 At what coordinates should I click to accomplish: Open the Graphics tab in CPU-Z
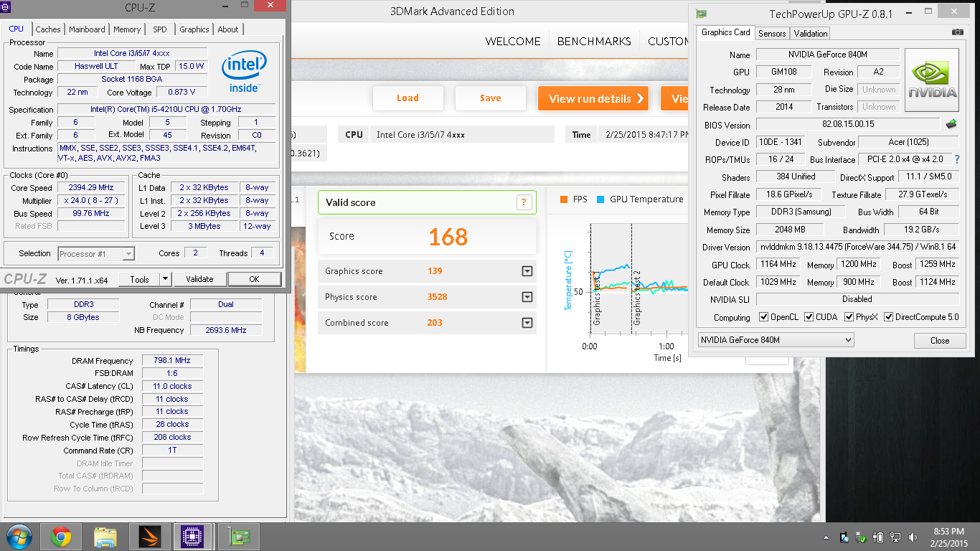pyautogui.click(x=194, y=29)
